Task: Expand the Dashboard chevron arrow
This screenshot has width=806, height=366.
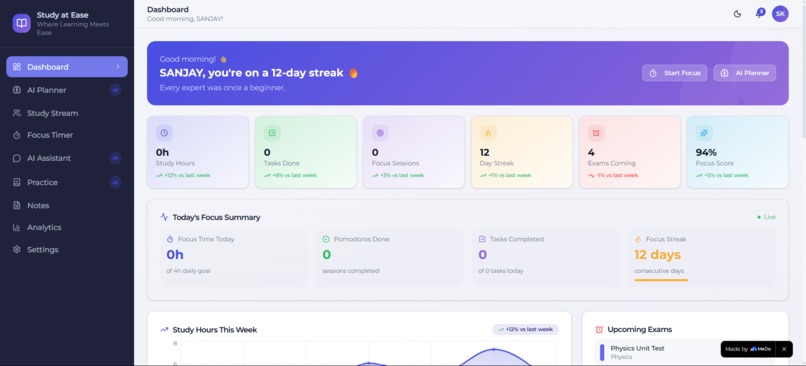Action: [118, 67]
